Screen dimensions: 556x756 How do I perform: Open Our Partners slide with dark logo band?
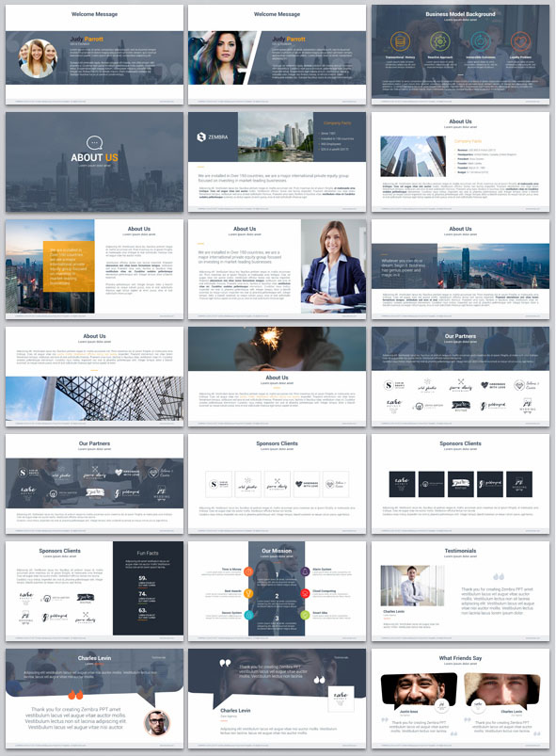pyautogui.click(x=94, y=484)
